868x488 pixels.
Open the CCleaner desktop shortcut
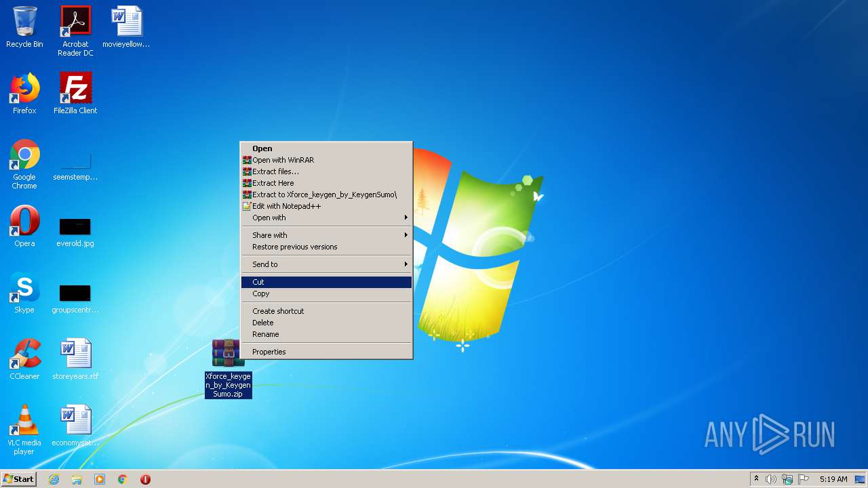click(x=24, y=359)
